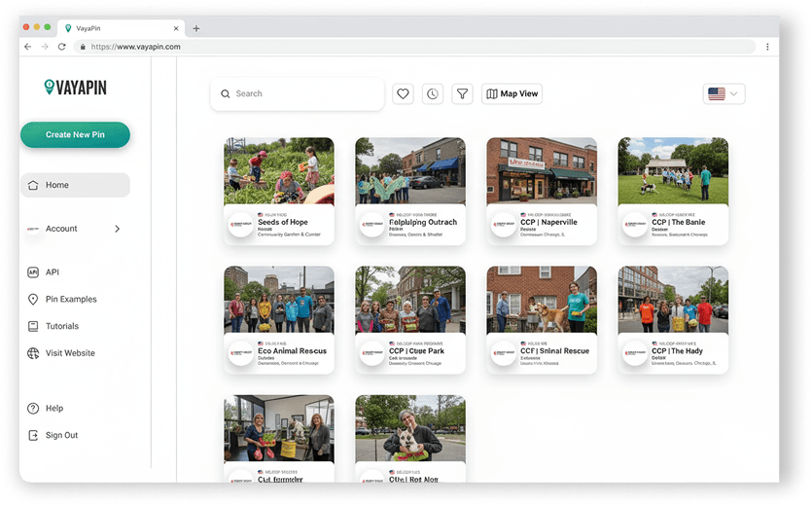This screenshot has width=812, height=506.
Task: Follow the Visit Website link
Action: click(x=70, y=353)
